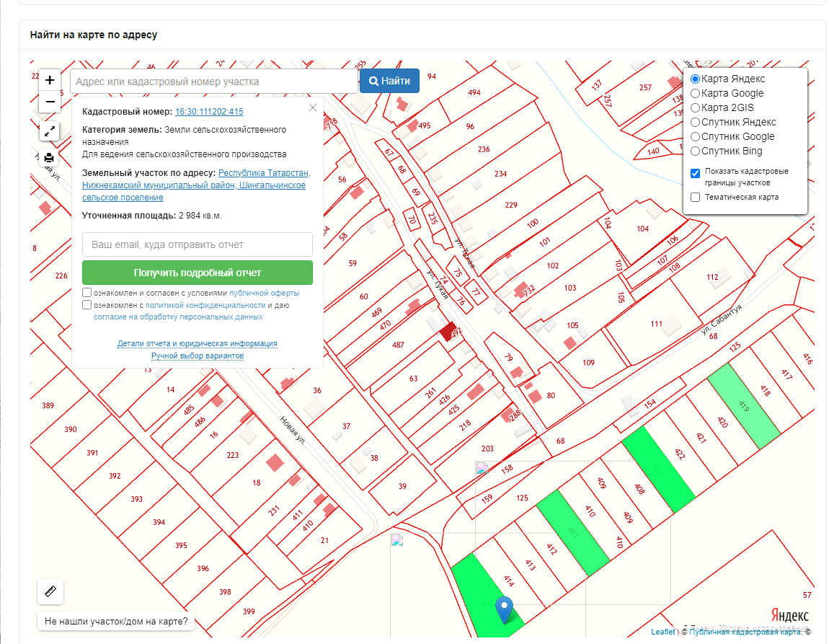Screen dimensions: 829x644
Task: Click Получить подробный отчет button
Action: coord(198,273)
